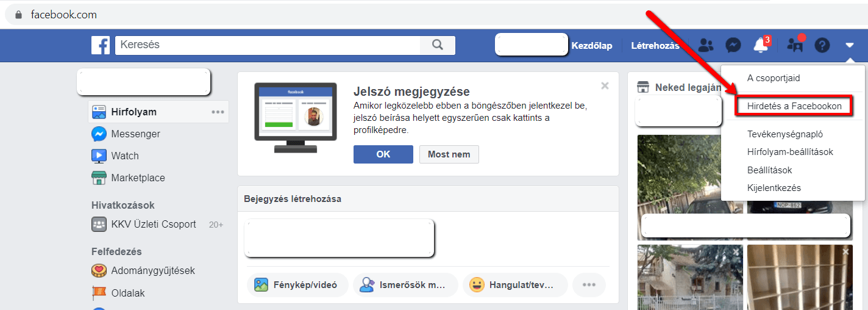Click the Hangulat/tevékenység button
The width and height of the screenshot is (868, 310).
515,285
